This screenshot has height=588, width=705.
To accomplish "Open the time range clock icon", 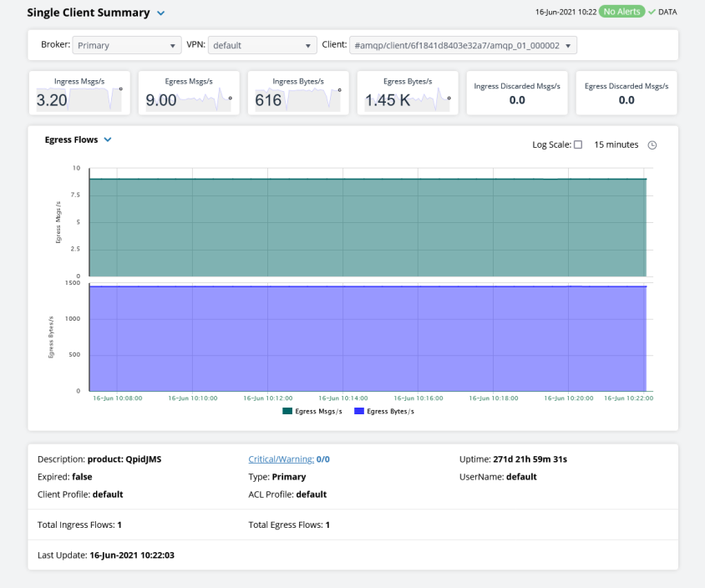I will (652, 145).
